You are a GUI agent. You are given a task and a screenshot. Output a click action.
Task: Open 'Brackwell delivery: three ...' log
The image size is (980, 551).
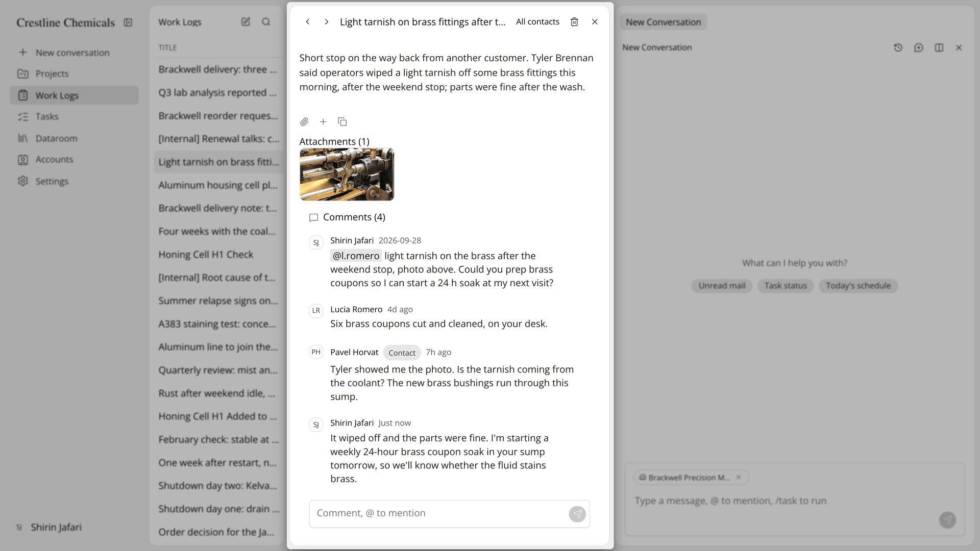[218, 69]
